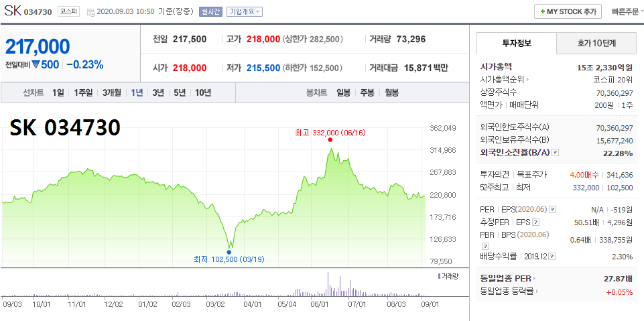Click the 거래대금 value 15,871 백만

point(426,68)
